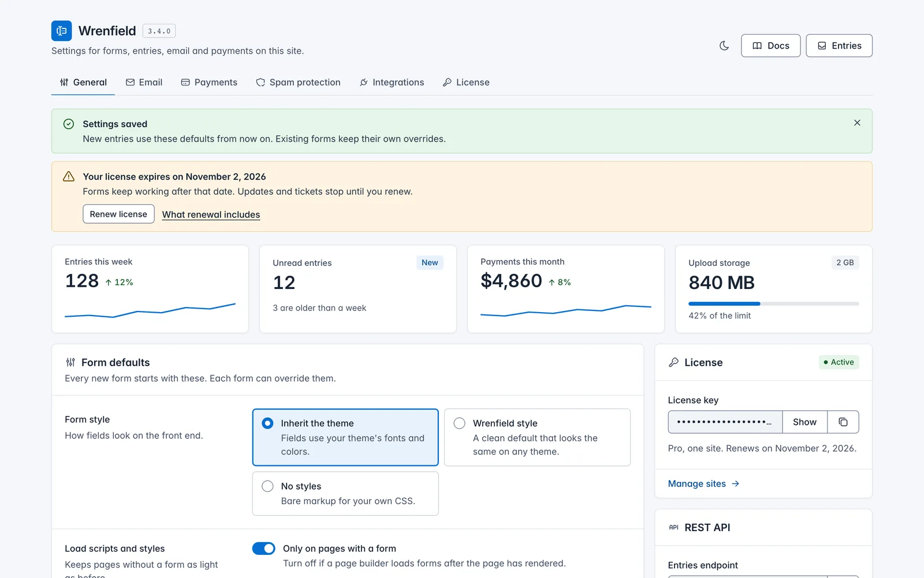This screenshot has height=578, width=924.
Task: Click the Entries this week sparkline chart
Action: pyautogui.click(x=150, y=310)
